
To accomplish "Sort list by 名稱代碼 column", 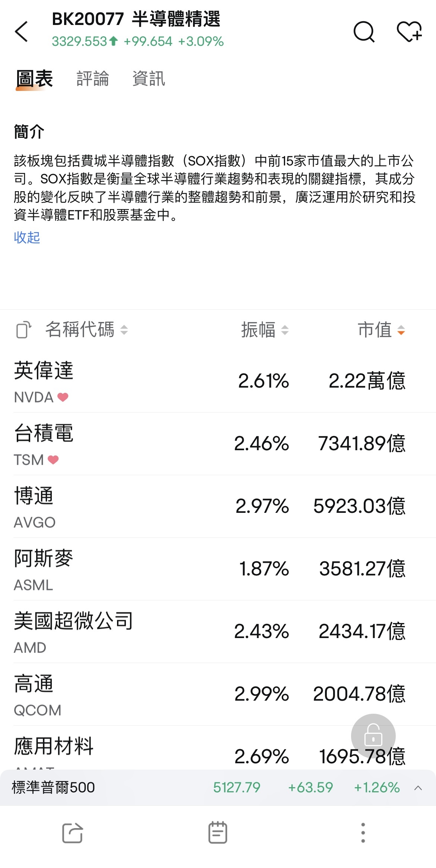I will click(x=86, y=330).
